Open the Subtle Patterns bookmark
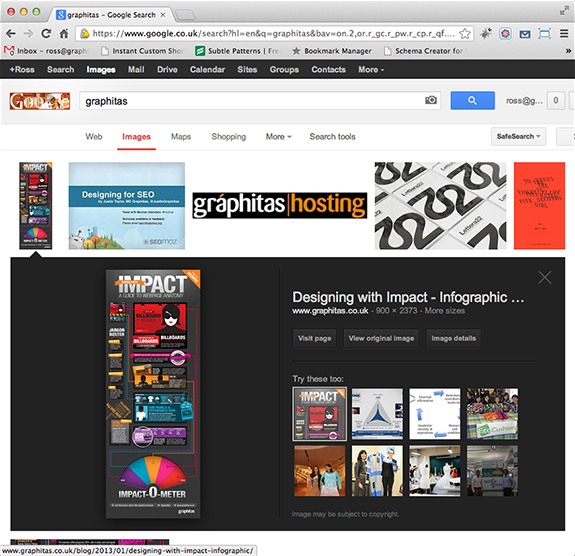This screenshot has height=556, width=575. click(238, 51)
